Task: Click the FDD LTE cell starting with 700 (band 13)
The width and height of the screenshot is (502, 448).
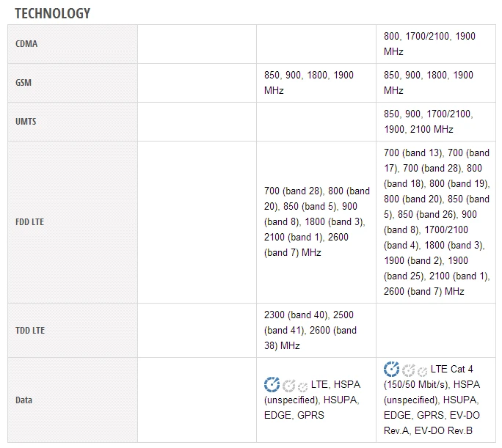Action: [436, 221]
